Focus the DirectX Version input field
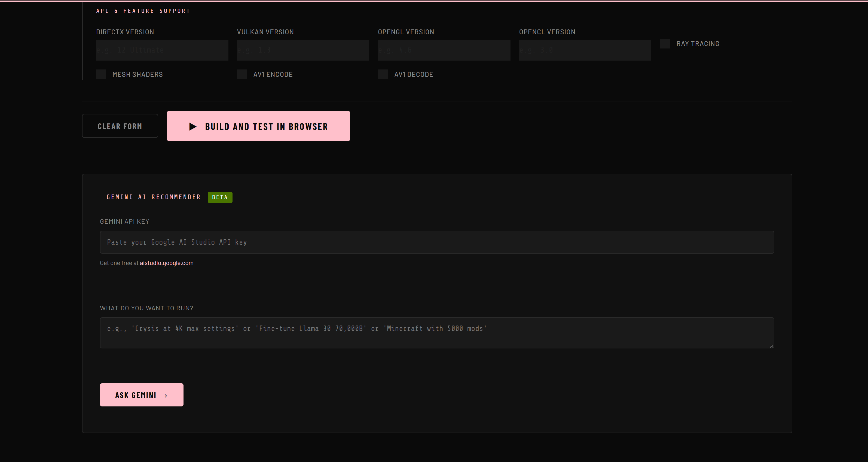 [162, 50]
